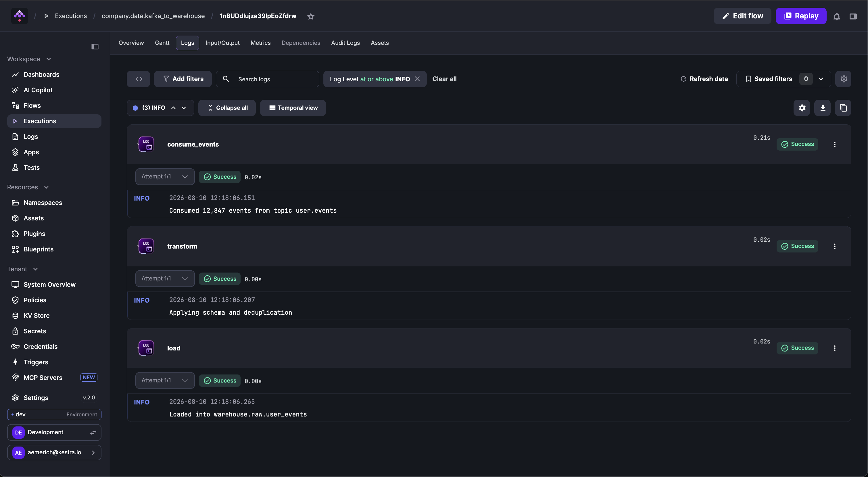Click Refresh data
This screenshot has height=477, width=868.
704,79
